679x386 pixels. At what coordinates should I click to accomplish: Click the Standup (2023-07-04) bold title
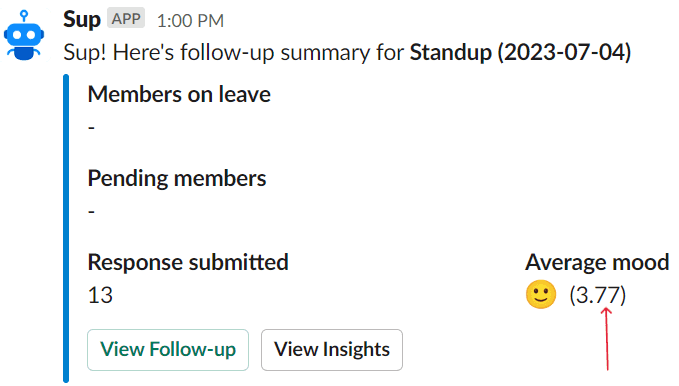tap(521, 52)
